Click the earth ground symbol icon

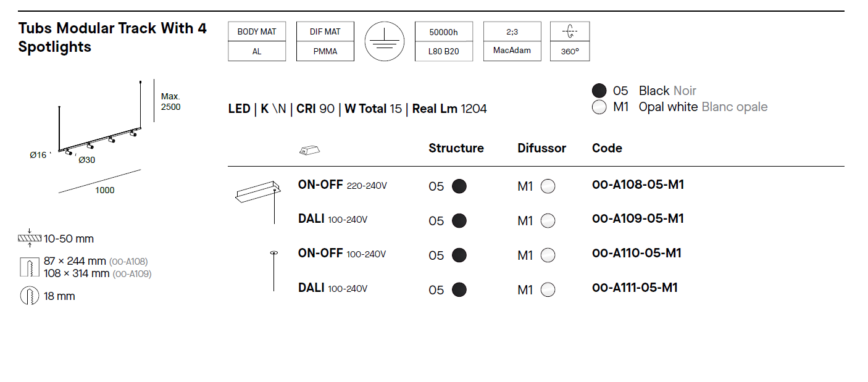(383, 41)
